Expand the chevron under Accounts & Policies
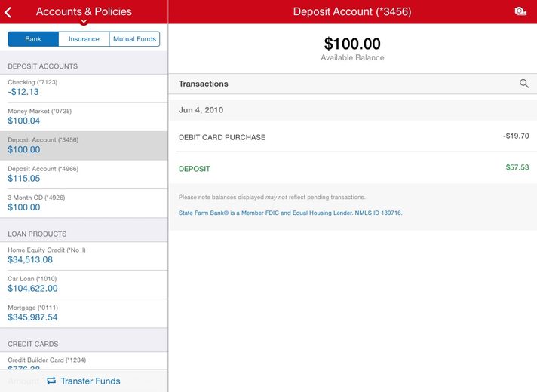 [x=84, y=22]
